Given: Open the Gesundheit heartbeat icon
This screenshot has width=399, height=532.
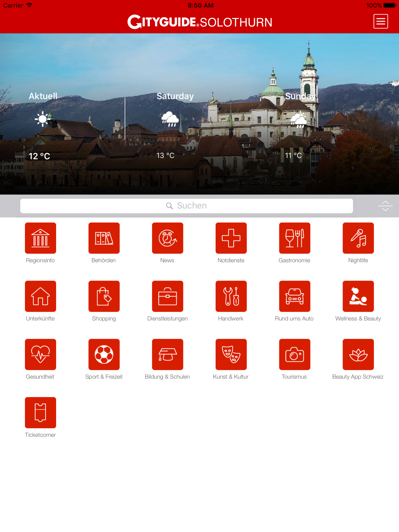Looking at the screenshot, I should pos(40,354).
